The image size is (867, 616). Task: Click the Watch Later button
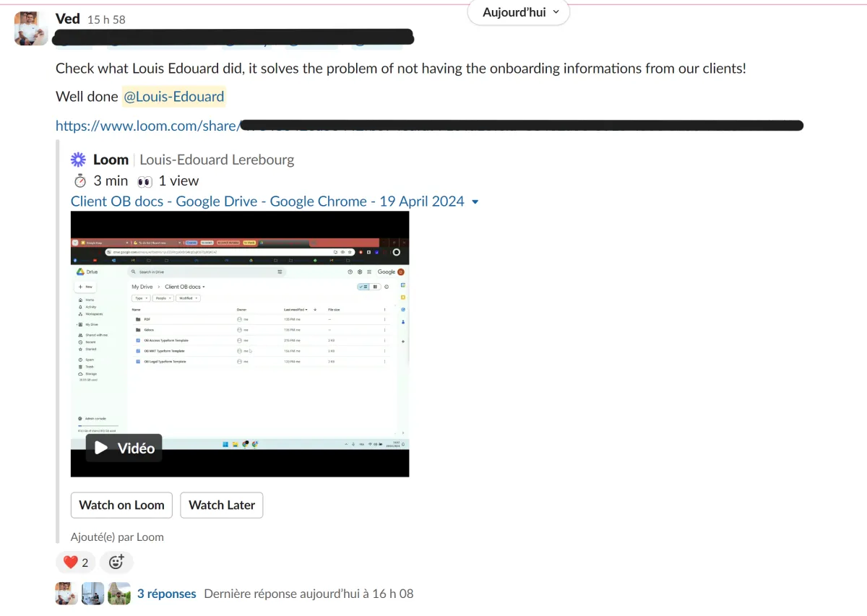click(x=222, y=505)
